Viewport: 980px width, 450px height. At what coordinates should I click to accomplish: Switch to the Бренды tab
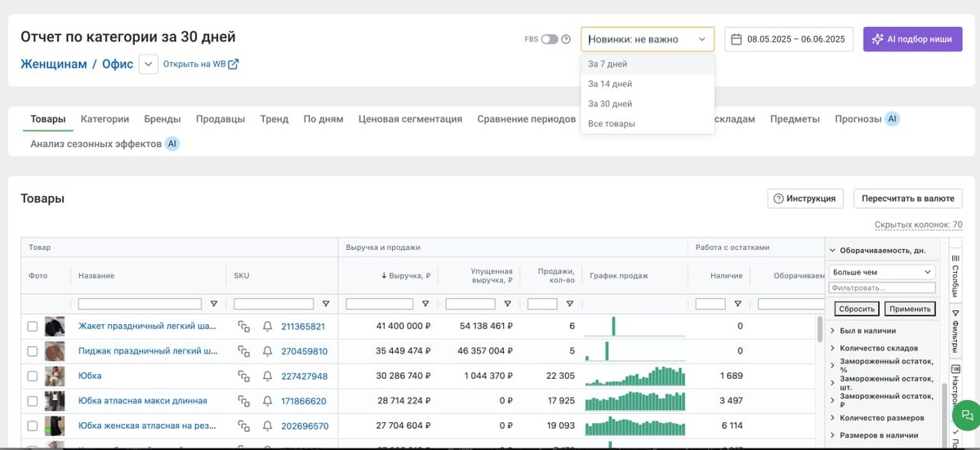(x=163, y=119)
